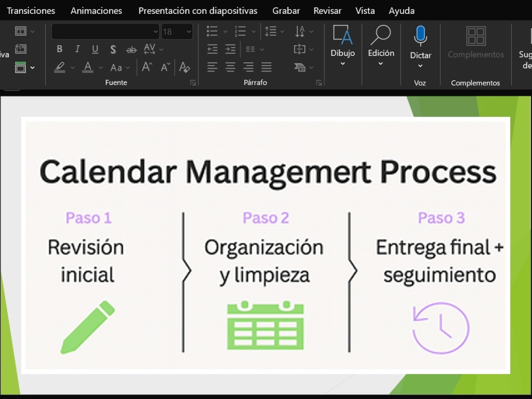Apply bulleted list
The image size is (532, 399).
[x=212, y=31]
